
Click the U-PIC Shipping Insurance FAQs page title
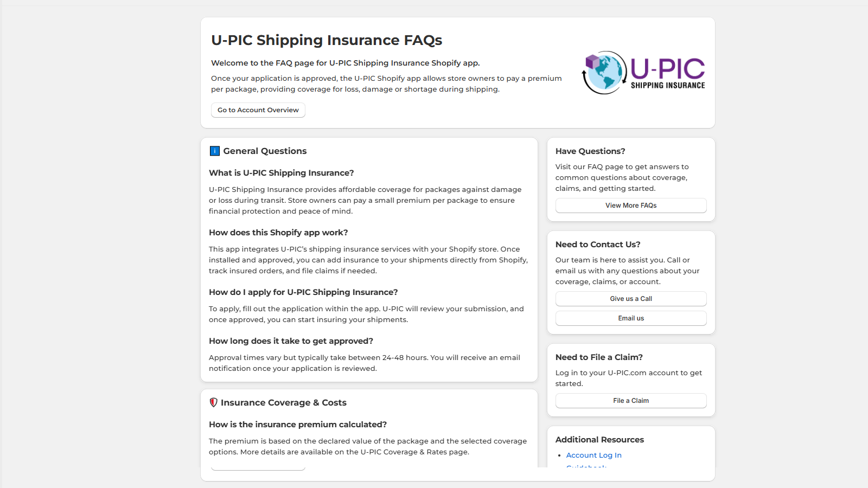tap(327, 40)
